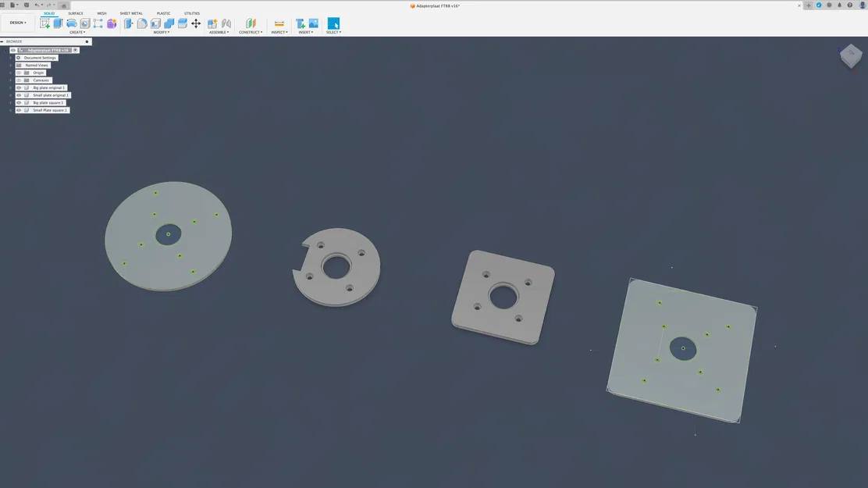
Task: Select the Combine tool
Action: click(x=169, y=23)
